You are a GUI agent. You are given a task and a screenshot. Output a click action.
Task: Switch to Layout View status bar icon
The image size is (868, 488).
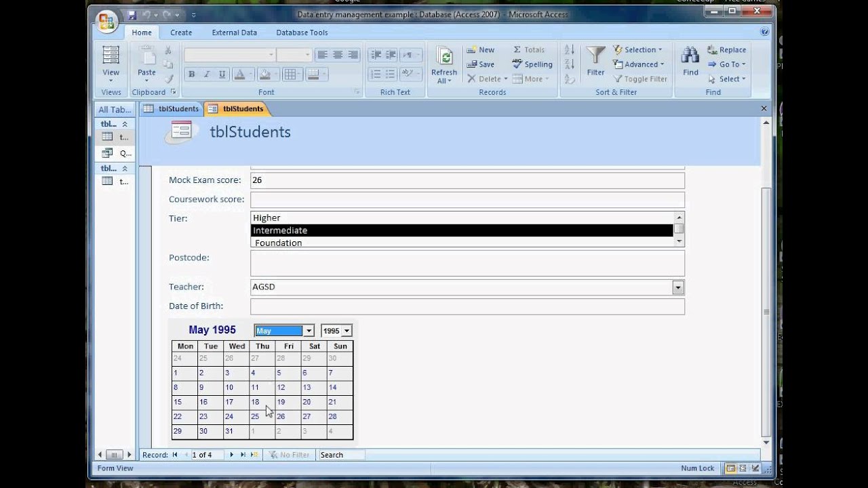point(743,468)
